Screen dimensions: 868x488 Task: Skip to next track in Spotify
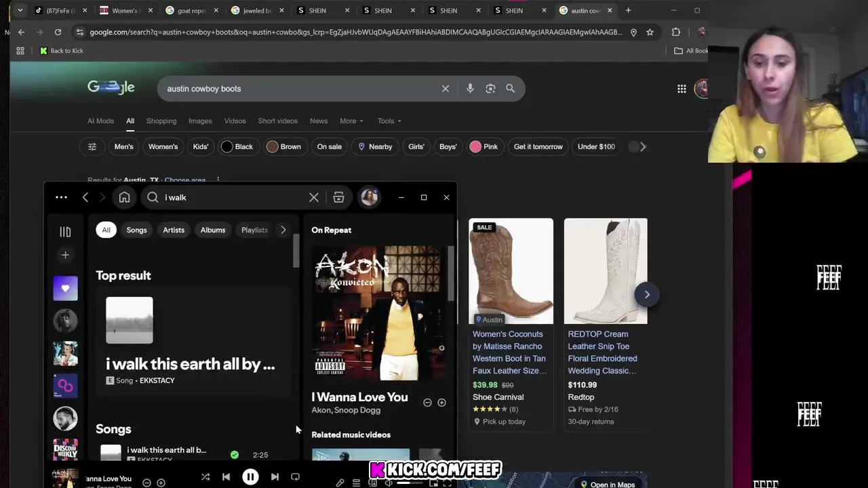pyautogui.click(x=275, y=477)
